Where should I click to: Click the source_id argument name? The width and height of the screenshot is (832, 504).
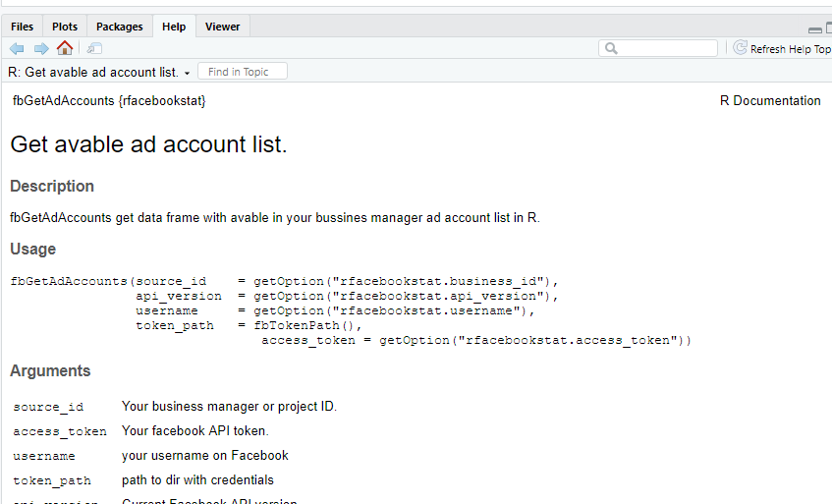pyautogui.click(x=48, y=407)
